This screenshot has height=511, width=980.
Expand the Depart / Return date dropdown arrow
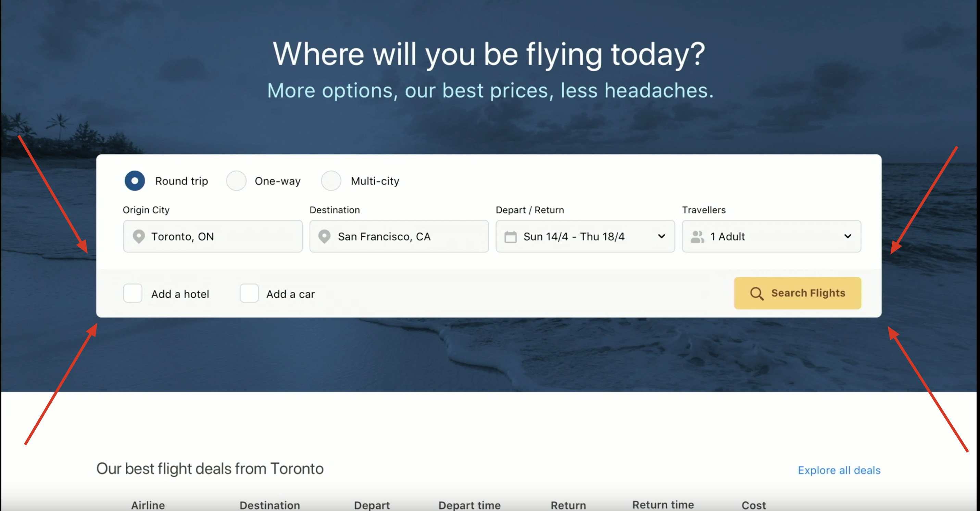tap(662, 236)
